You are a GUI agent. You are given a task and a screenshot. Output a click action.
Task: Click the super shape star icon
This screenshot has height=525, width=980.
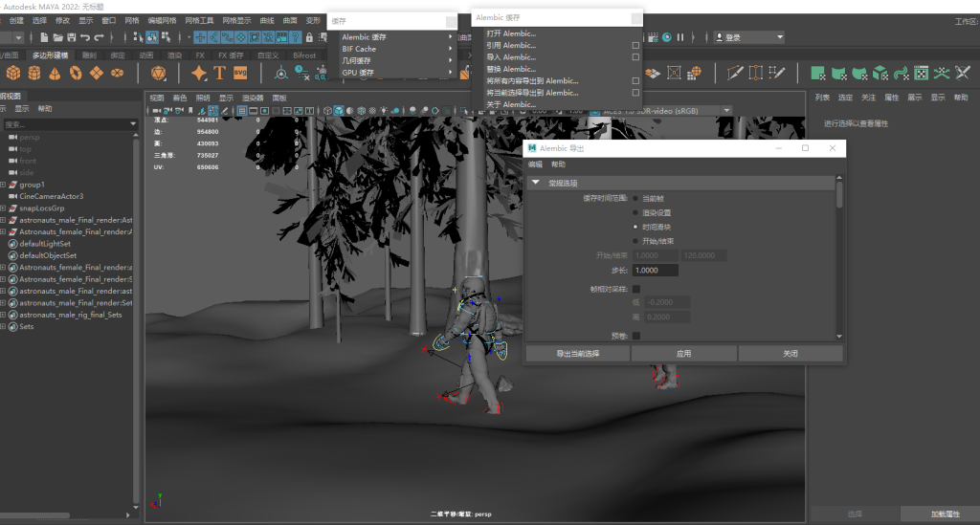click(x=199, y=73)
